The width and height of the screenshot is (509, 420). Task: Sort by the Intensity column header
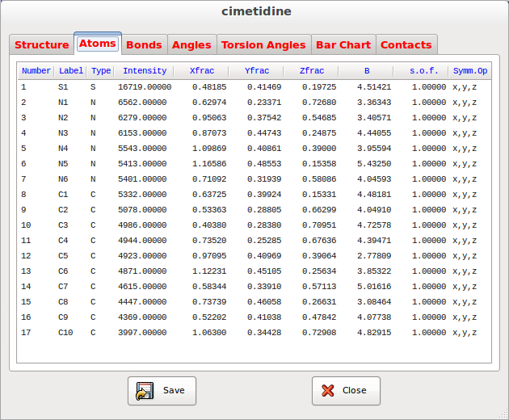point(145,71)
